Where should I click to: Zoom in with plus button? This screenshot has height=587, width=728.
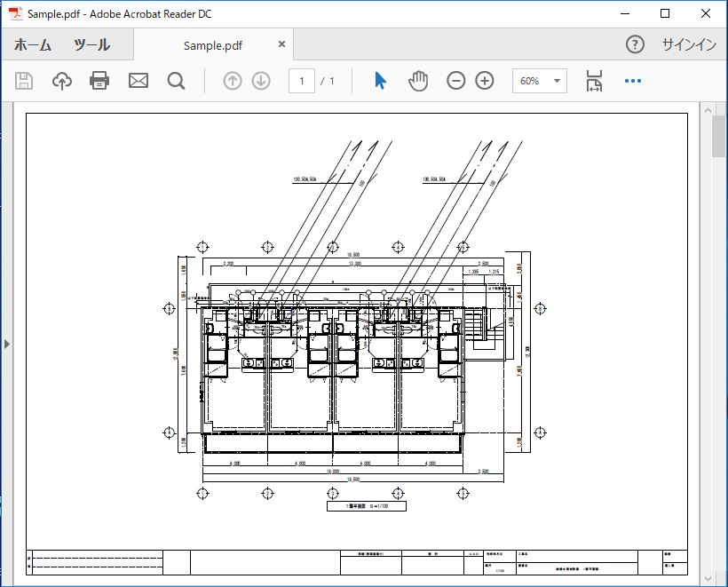(485, 81)
